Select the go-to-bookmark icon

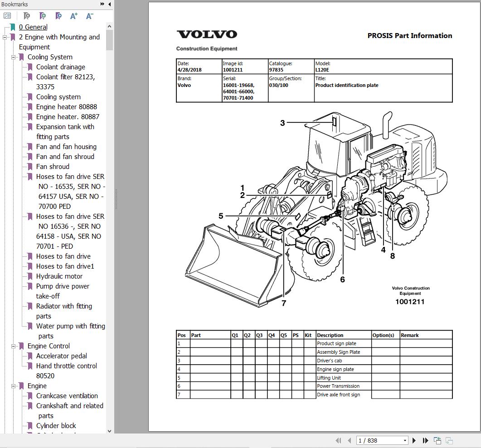58,15
